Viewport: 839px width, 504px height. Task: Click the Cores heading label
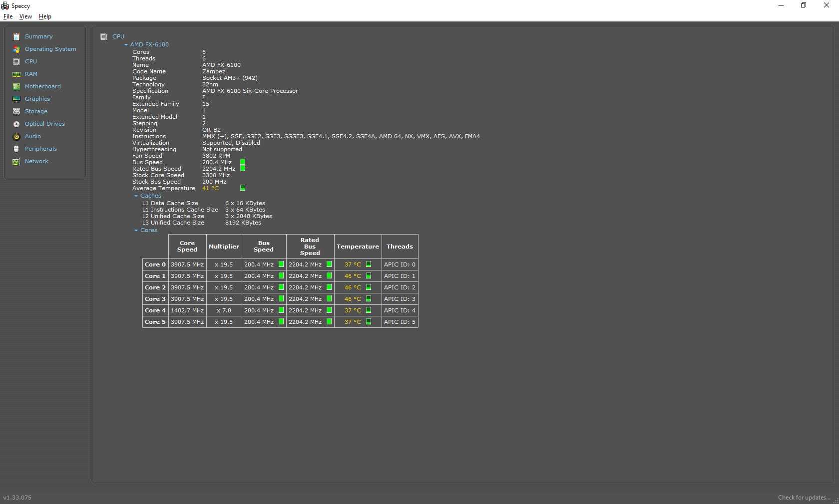149,230
